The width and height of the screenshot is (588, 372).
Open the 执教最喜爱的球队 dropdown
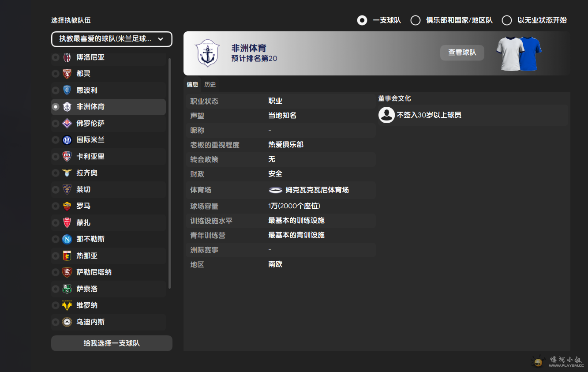[x=112, y=39]
